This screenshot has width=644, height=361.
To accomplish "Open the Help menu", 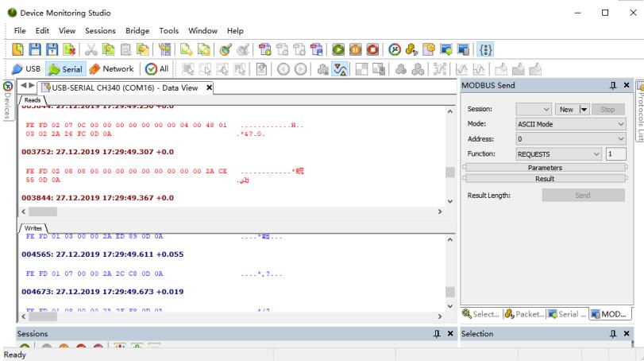I will pos(235,31).
